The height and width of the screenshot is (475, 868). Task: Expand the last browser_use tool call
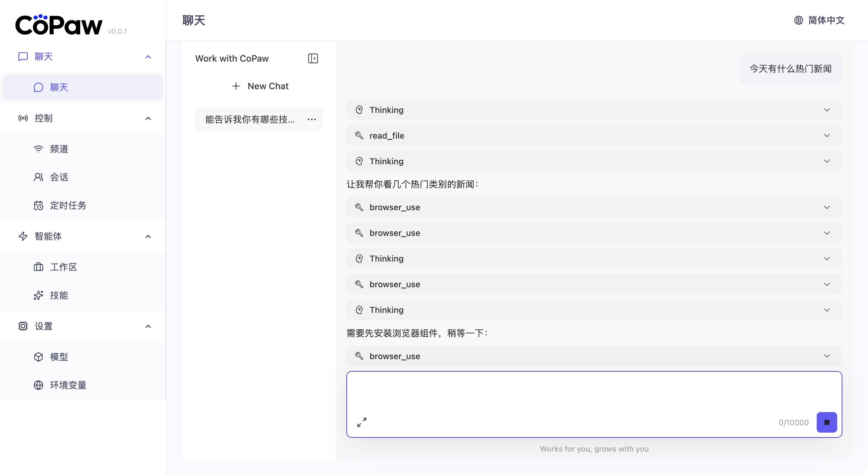point(594,356)
